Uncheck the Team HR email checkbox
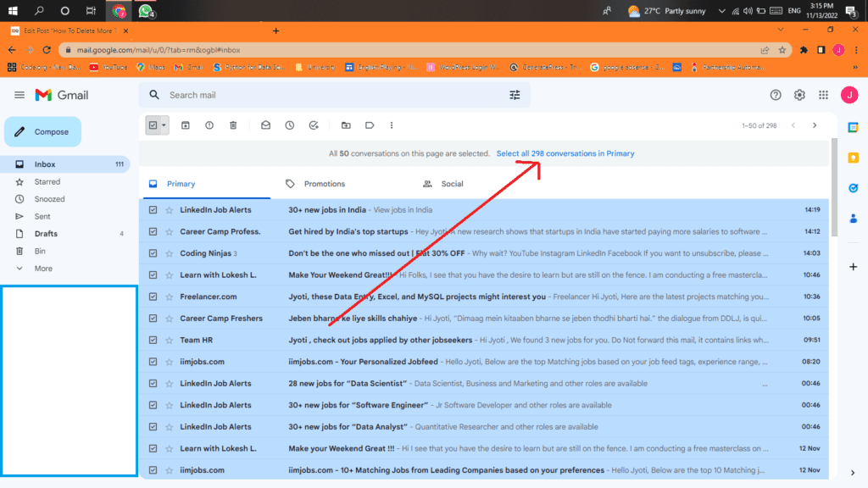The image size is (868, 488). click(x=153, y=341)
